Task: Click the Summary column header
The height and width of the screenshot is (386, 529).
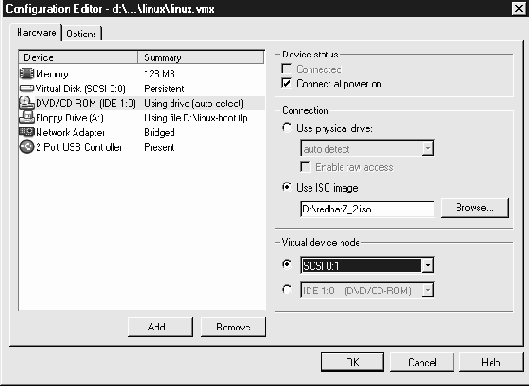Action: (201, 57)
